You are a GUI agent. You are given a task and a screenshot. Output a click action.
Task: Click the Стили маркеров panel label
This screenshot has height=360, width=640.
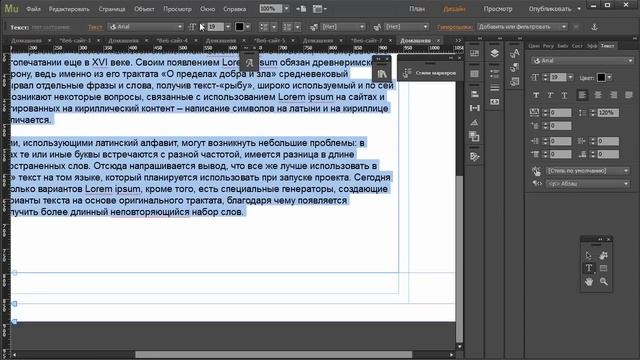pyautogui.click(x=436, y=73)
